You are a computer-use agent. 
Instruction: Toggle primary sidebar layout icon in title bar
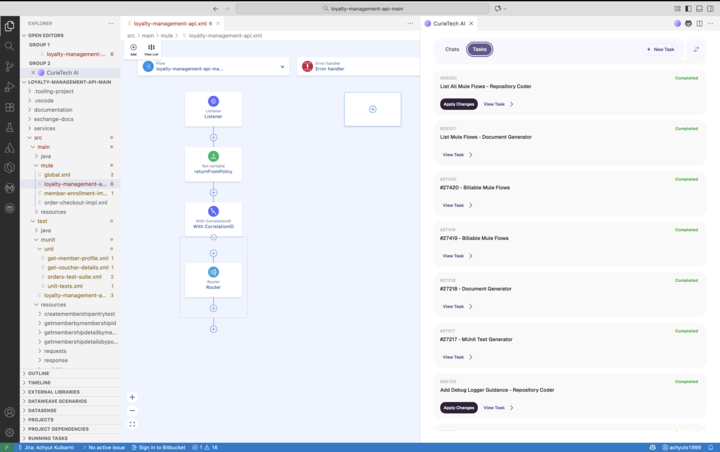tap(688, 9)
